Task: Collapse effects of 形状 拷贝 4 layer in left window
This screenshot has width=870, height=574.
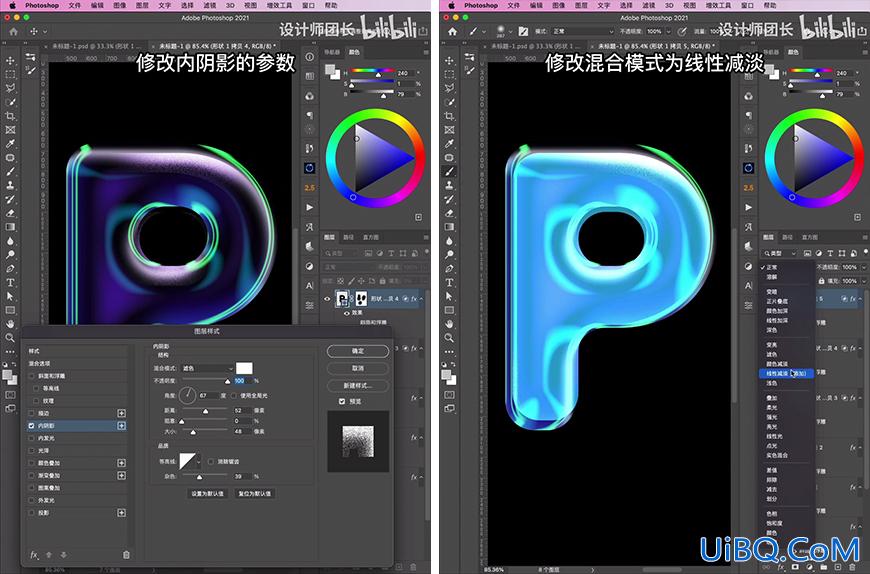Action: point(421,299)
